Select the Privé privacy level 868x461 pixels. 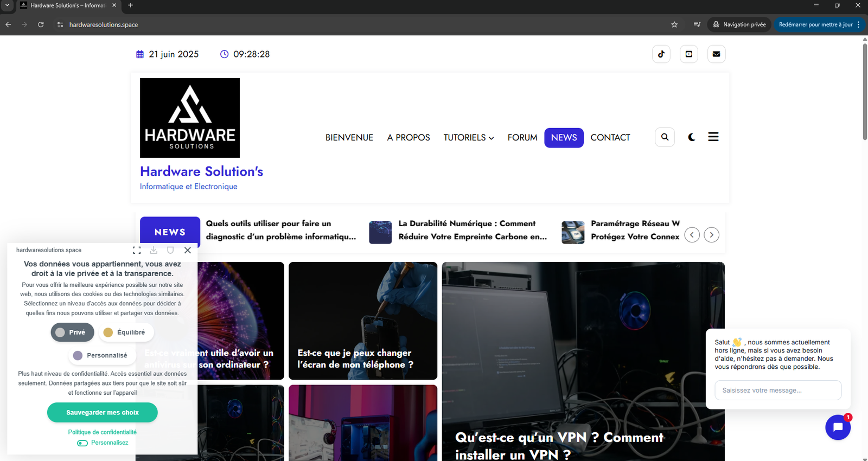[72, 332]
